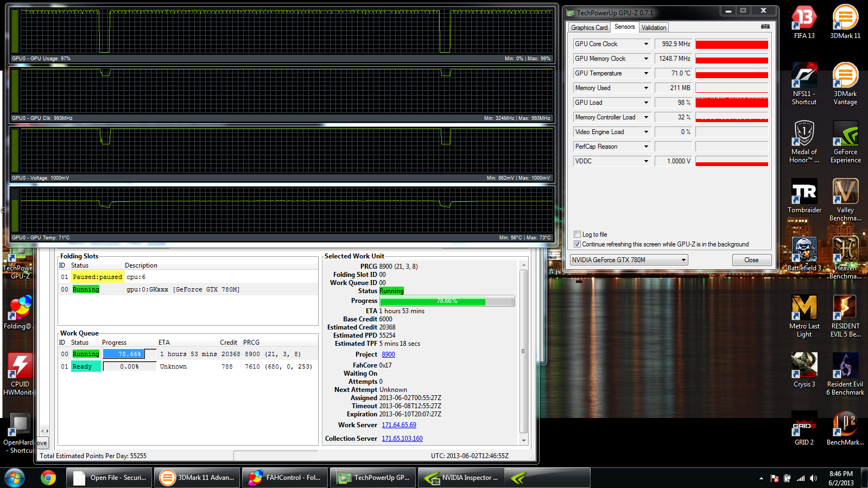Select GPU from NVIDIA GeForce GTX 780M dropdown
The height and width of the screenshot is (488, 868).
click(x=629, y=260)
